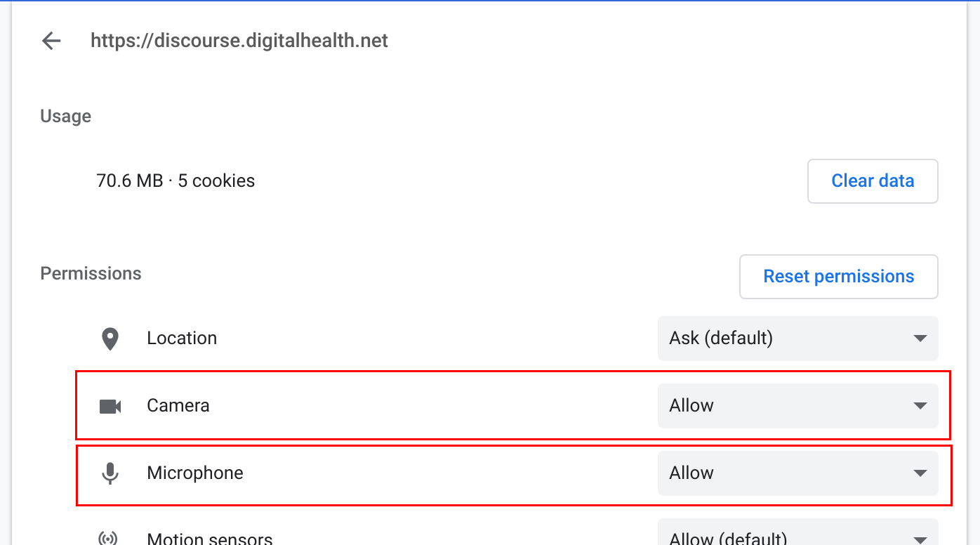980x545 pixels.
Task: Click the 70.6 MB storage figure
Action: coord(130,181)
